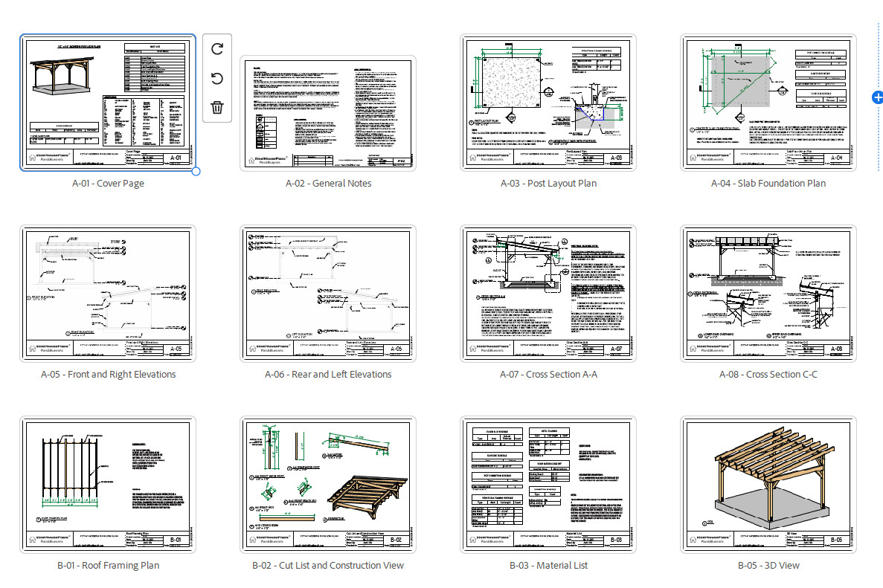Viewport: 883px width, 588px height.
Task: Select the A-01 Cover Page thumbnail
Action: click(108, 102)
